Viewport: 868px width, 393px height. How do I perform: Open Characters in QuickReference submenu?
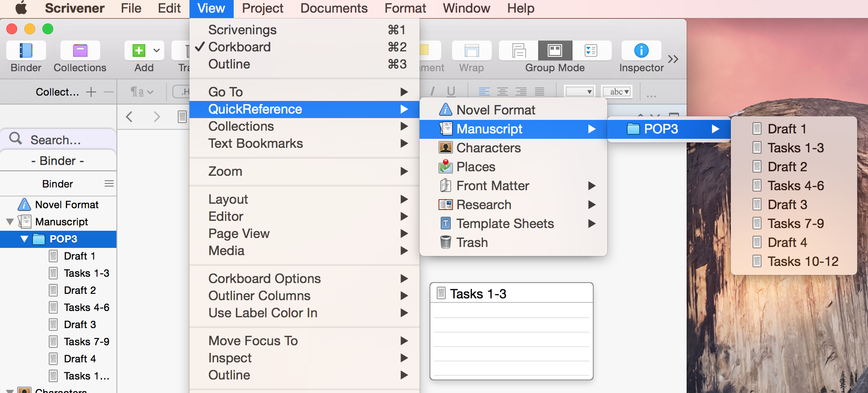pyautogui.click(x=513, y=148)
